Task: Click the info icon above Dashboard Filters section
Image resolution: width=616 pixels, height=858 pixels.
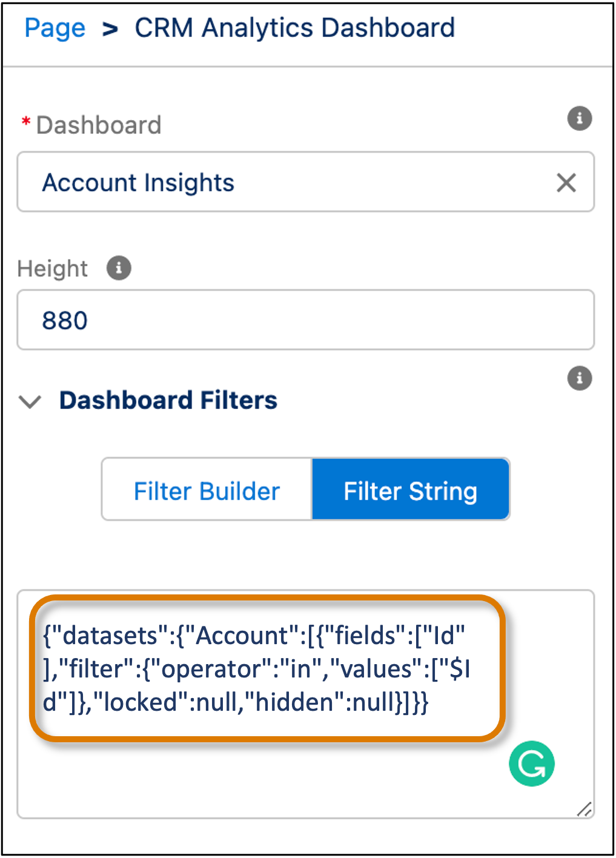Action: [579, 379]
